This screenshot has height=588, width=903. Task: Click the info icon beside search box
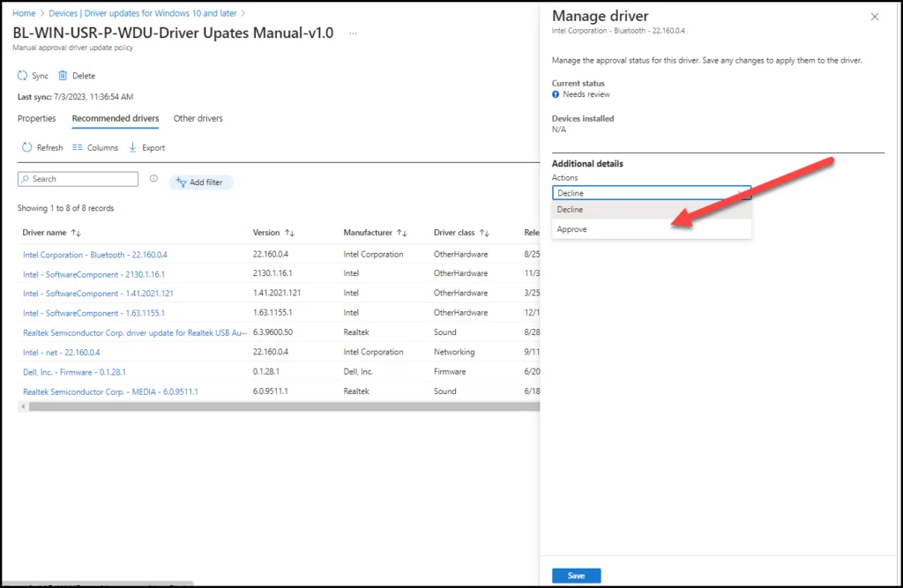pyautogui.click(x=153, y=179)
